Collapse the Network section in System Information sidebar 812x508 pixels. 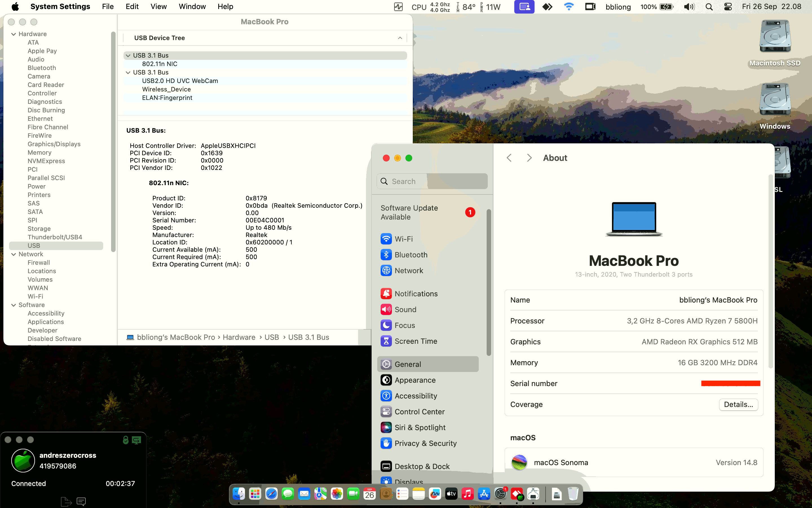14,254
